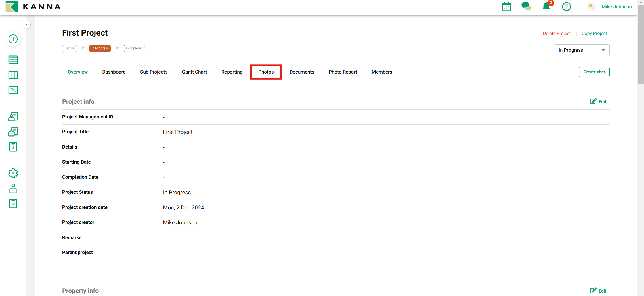Open the list view icon in sidebar
644x296 pixels.
tap(13, 60)
